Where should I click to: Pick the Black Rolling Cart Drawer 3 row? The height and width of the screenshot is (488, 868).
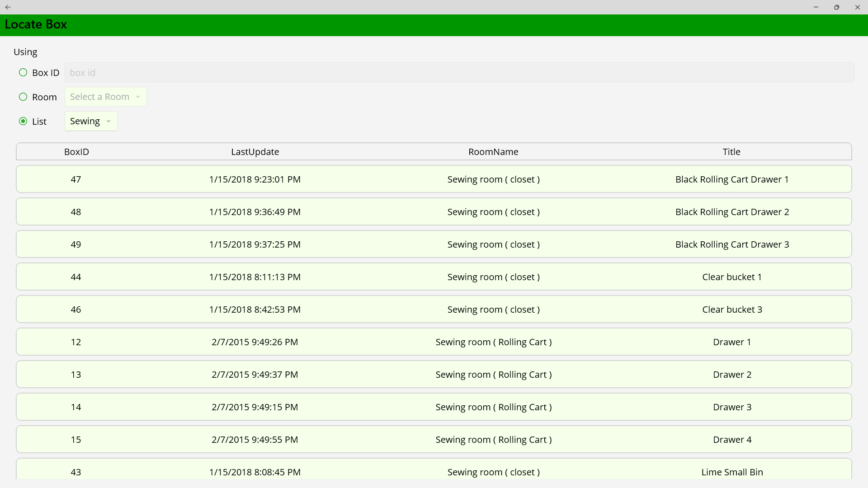click(x=434, y=244)
